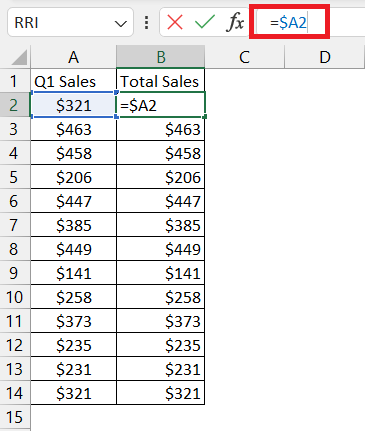Select cell A9 containing $141
The width and height of the screenshot is (365, 431).
(73, 273)
